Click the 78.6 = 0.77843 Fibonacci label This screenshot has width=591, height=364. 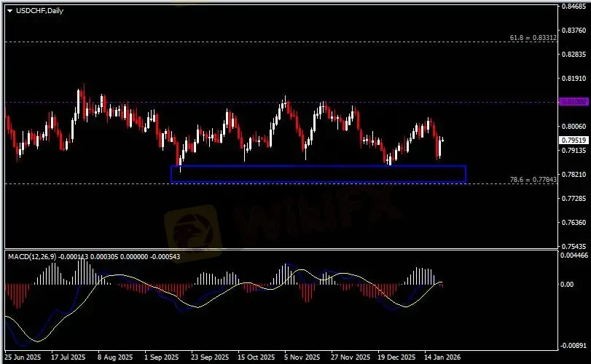533,180
